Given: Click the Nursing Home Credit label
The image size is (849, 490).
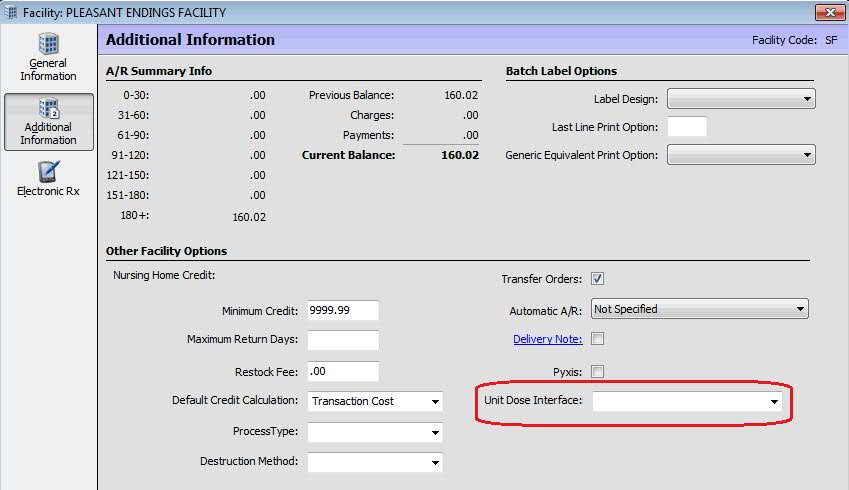Looking at the screenshot, I should pyautogui.click(x=164, y=275).
